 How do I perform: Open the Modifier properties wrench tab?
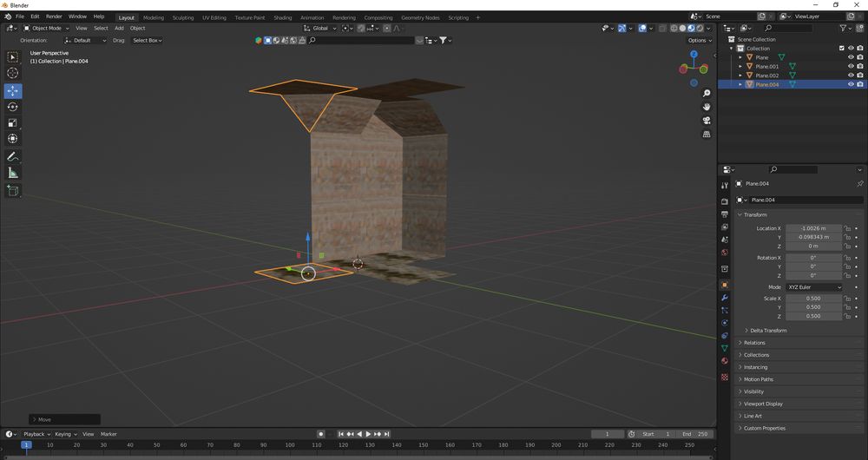(725, 298)
